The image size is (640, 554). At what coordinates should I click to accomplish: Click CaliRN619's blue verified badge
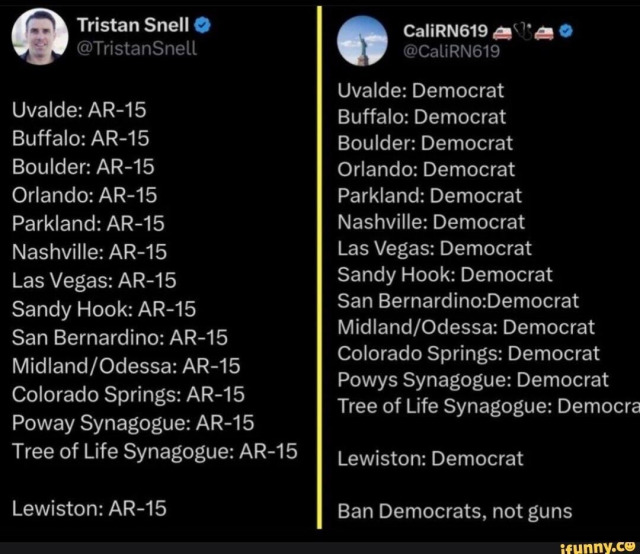coord(567,31)
